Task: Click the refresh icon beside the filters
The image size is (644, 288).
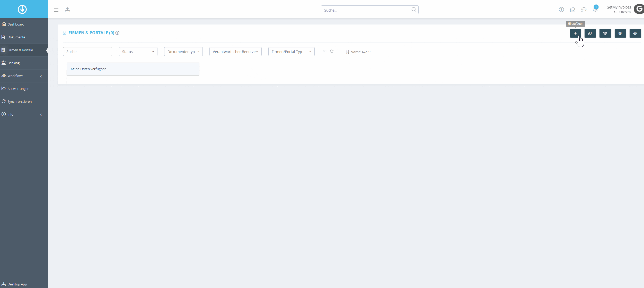Action: 332,51
